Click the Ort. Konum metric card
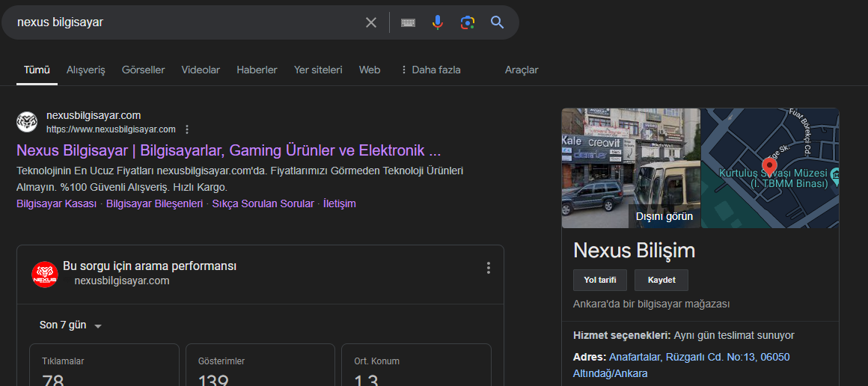The height and width of the screenshot is (386, 868). coord(416,364)
